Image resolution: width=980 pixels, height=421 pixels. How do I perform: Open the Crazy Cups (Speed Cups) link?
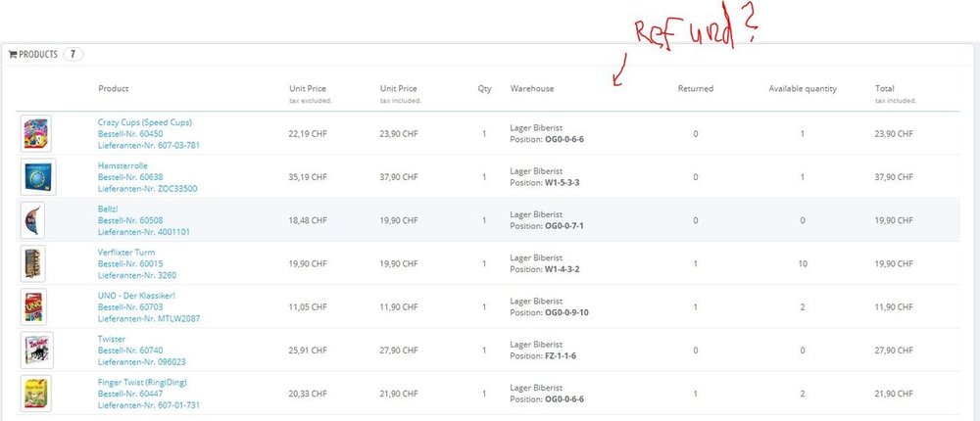pyautogui.click(x=145, y=122)
